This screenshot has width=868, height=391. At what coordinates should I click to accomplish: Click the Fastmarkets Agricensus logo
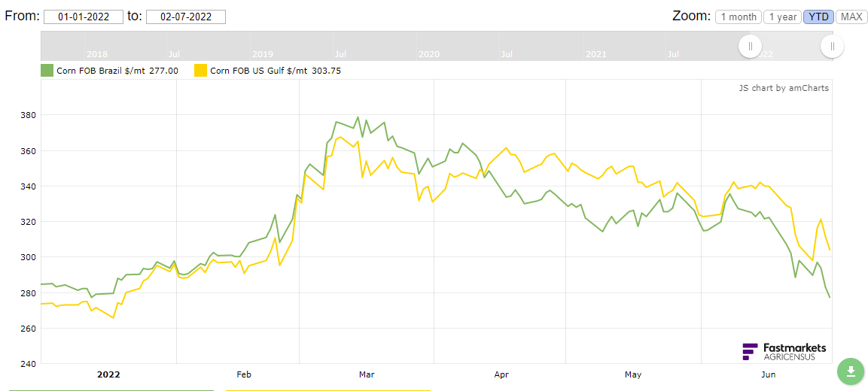784,351
